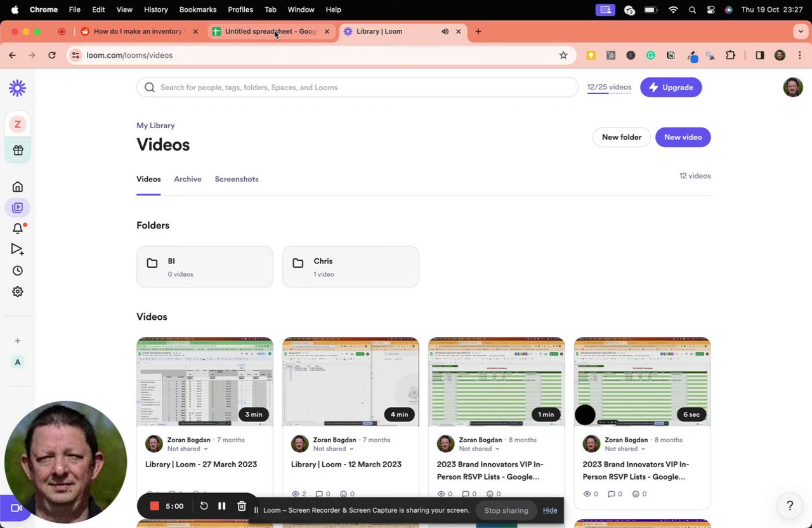The width and height of the screenshot is (812, 528).
Task: Open the help question mark button
Action: click(x=790, y=506)
